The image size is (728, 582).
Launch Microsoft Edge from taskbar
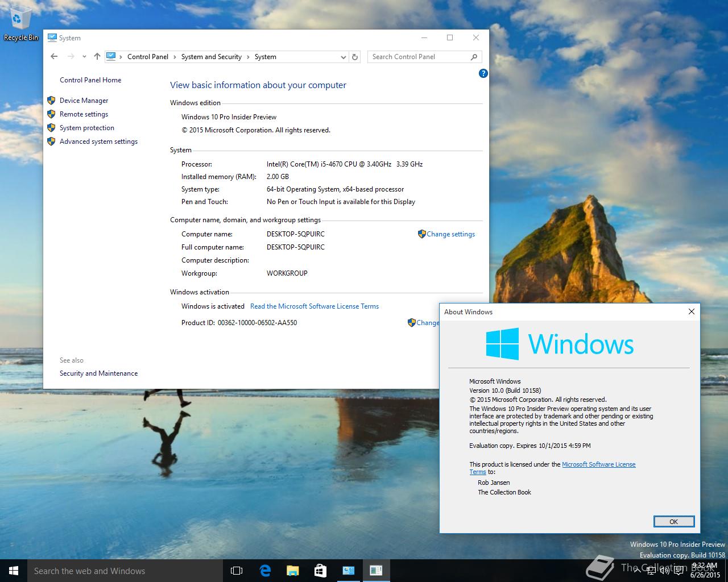[x=264, y=571]
